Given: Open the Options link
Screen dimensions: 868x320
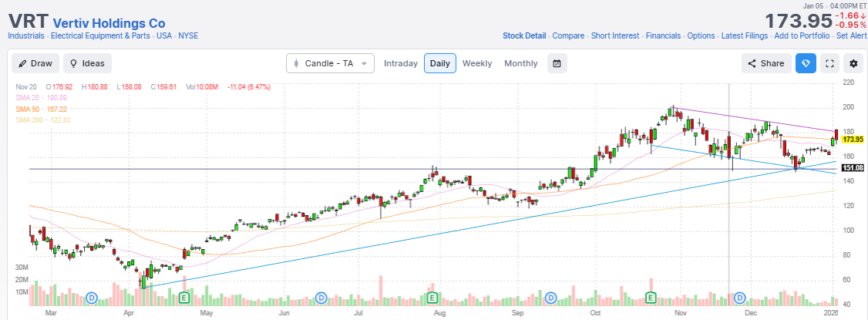Looking at the screenshot, I should [x=701, y=36].
